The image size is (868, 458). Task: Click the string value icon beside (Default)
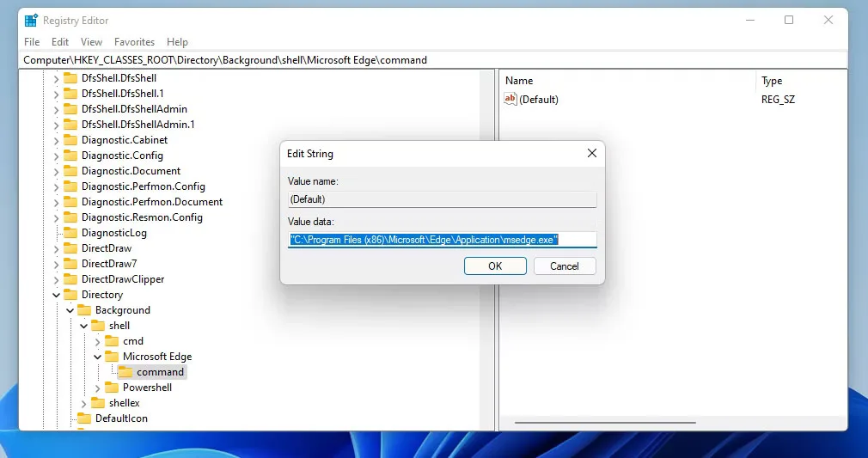(510, 99)
